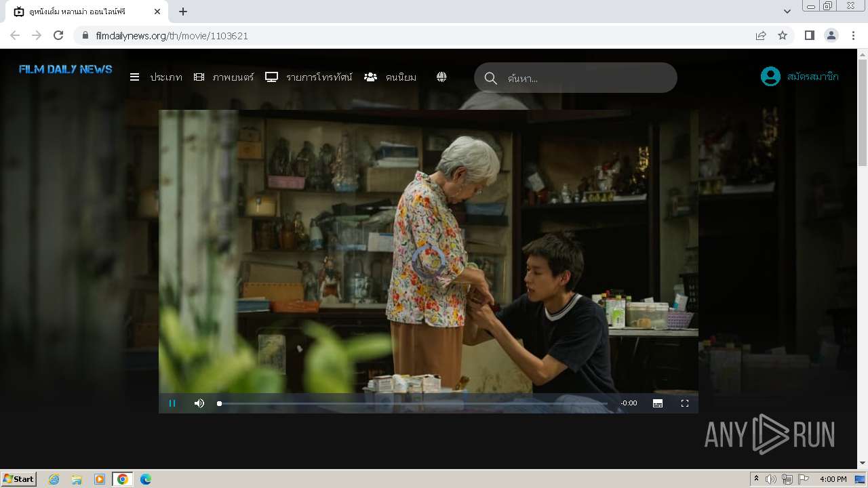
Task: Launch Microsoft Edge from taskbar
Action: point(146,479)
